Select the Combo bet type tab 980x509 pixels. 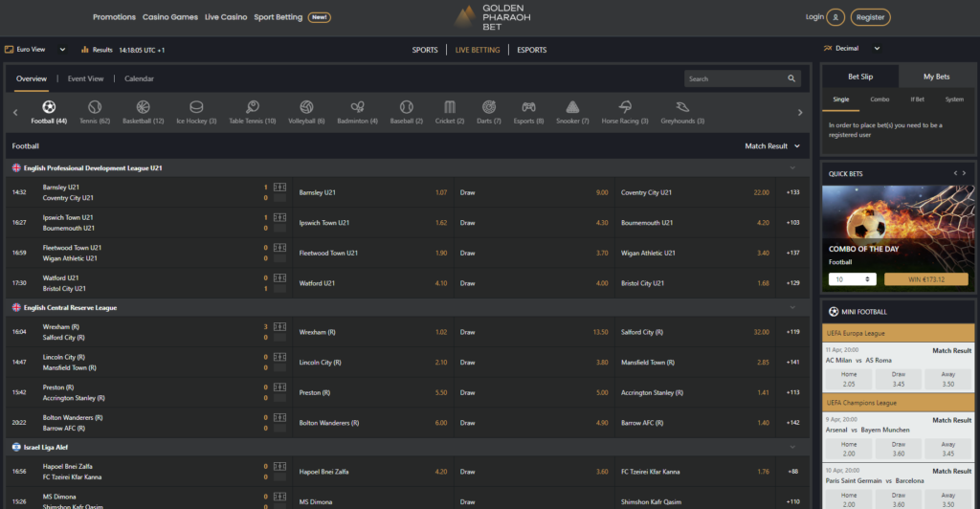[x=880, y=100]
